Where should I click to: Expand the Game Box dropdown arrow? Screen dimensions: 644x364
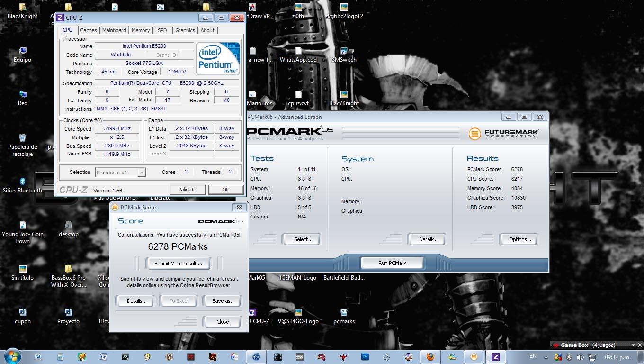click(633, 345)
